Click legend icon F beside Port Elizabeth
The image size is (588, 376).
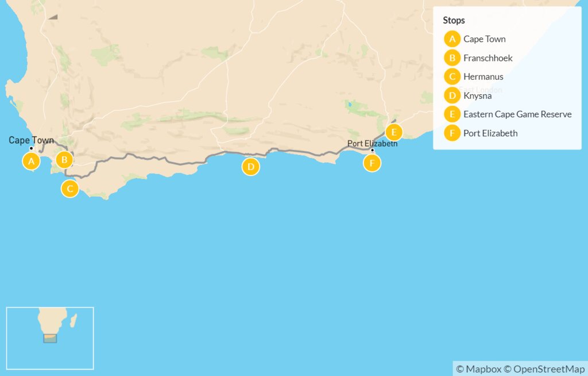click(x=452, y=133)
